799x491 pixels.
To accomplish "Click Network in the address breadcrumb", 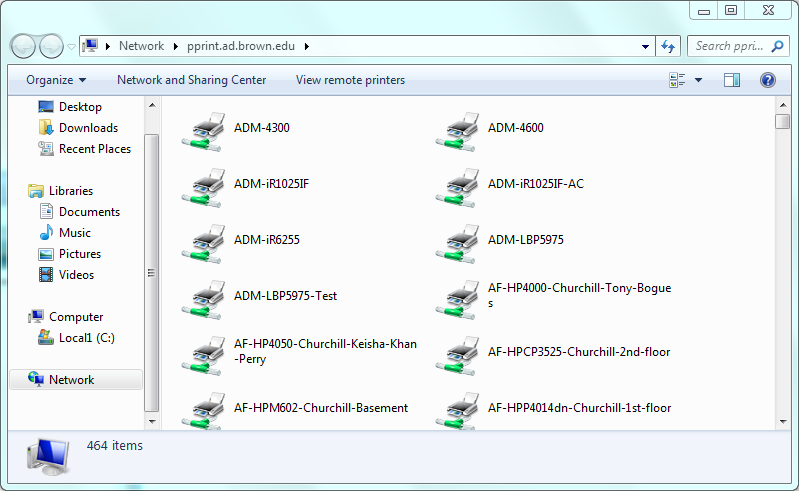I will 141,46.
